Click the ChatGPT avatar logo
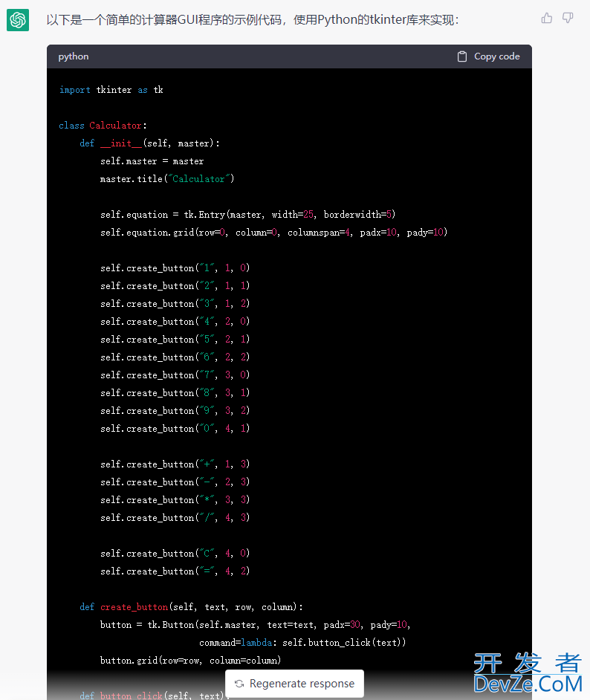Viewport: 590px width, 700px height. (x=18, y=20)
